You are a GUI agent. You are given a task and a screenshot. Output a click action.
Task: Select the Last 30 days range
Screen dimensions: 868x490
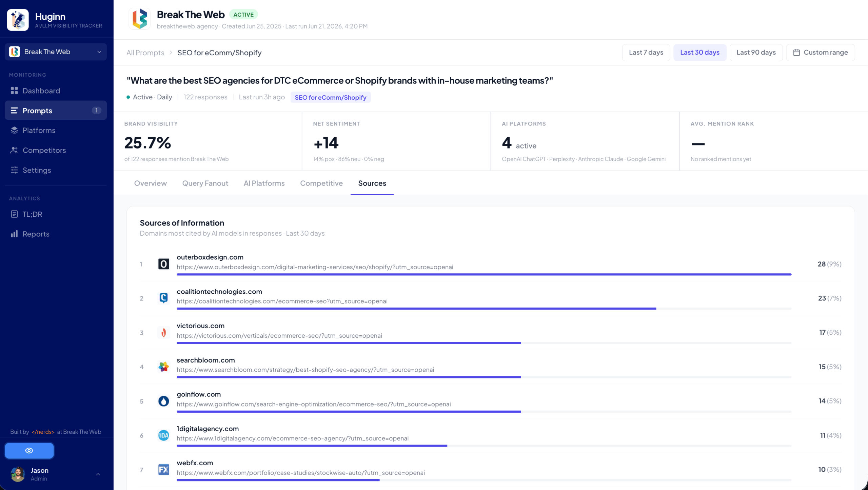click(x=700, y=53)
